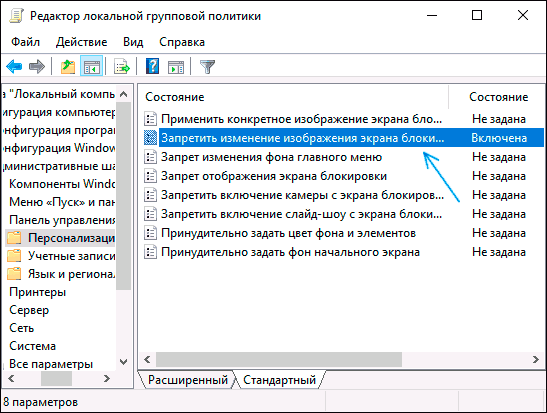547x413 pixels.
Task: Click the icon beside Запретить изменение изображения
Action: click(x=150, y=138)
